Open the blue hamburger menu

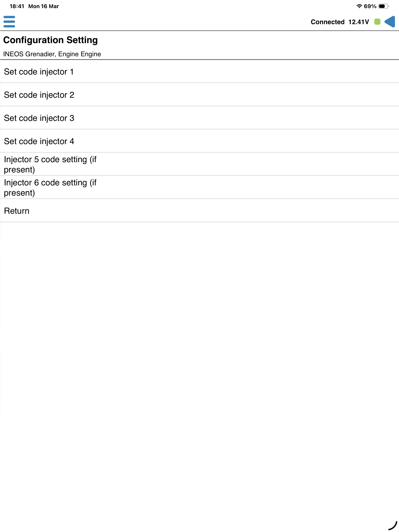click(x=9, y=22)
